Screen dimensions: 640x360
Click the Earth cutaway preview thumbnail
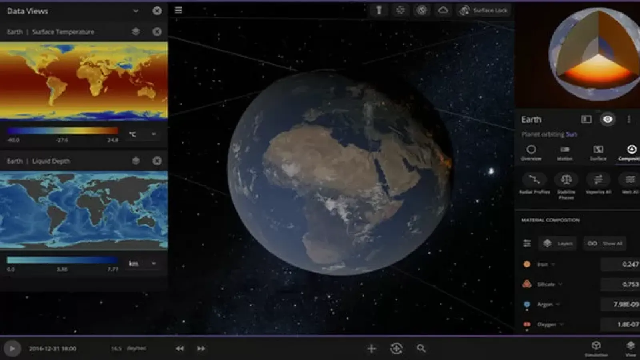point(595,54)
